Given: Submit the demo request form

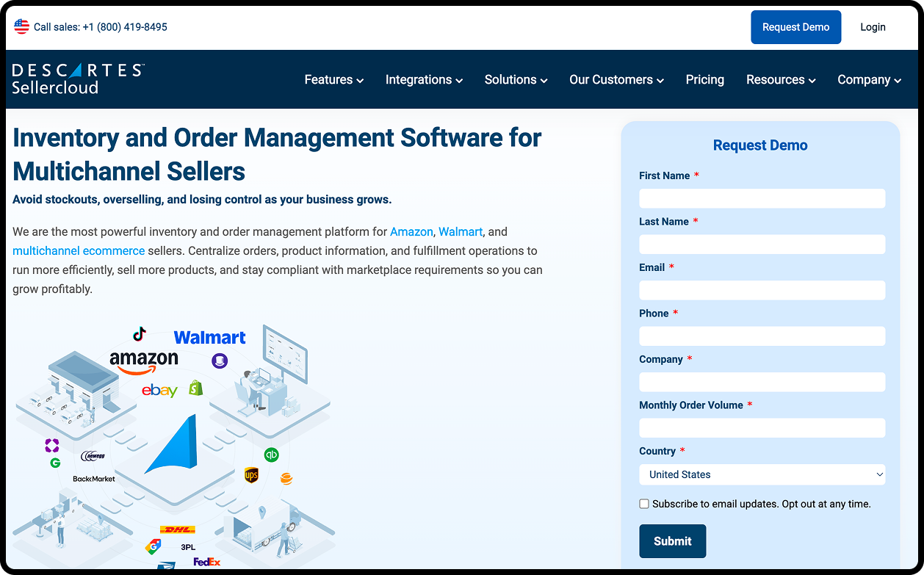Looking at the screenshot, I should (x=672, y=541).
